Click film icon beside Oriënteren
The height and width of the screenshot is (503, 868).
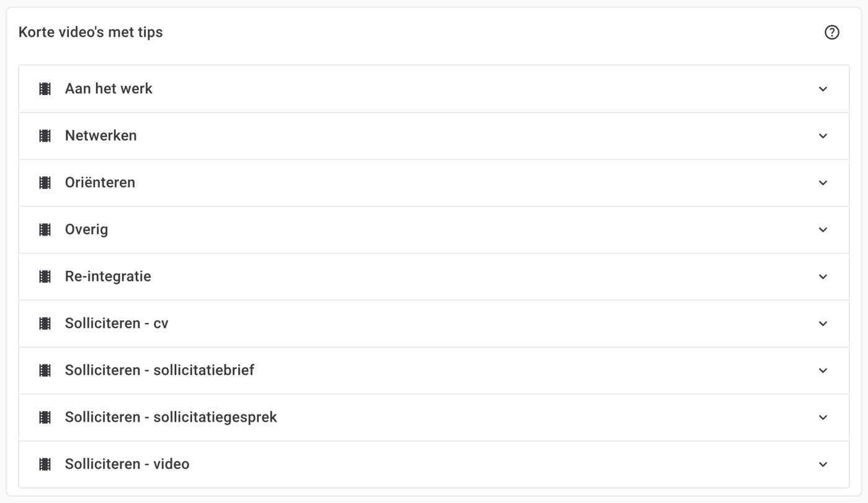click(x=45, y=183)
